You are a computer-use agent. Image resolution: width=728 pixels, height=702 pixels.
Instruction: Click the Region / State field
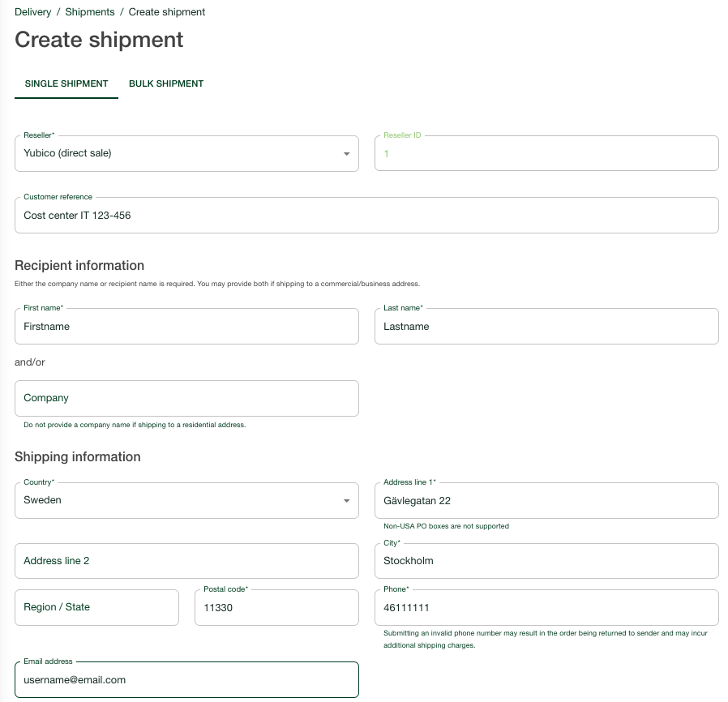(x=96, y=607)
